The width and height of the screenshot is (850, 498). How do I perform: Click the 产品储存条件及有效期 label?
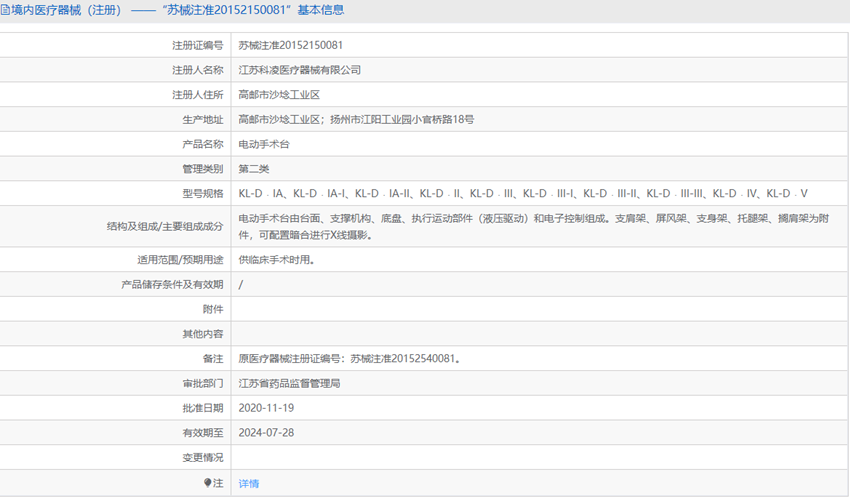(172, 284)
